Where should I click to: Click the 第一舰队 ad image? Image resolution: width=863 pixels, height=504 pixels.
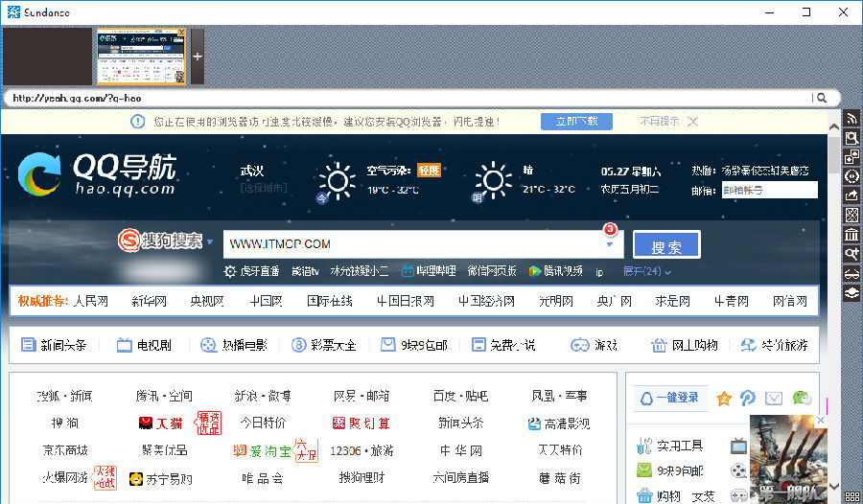click(788, 459)
